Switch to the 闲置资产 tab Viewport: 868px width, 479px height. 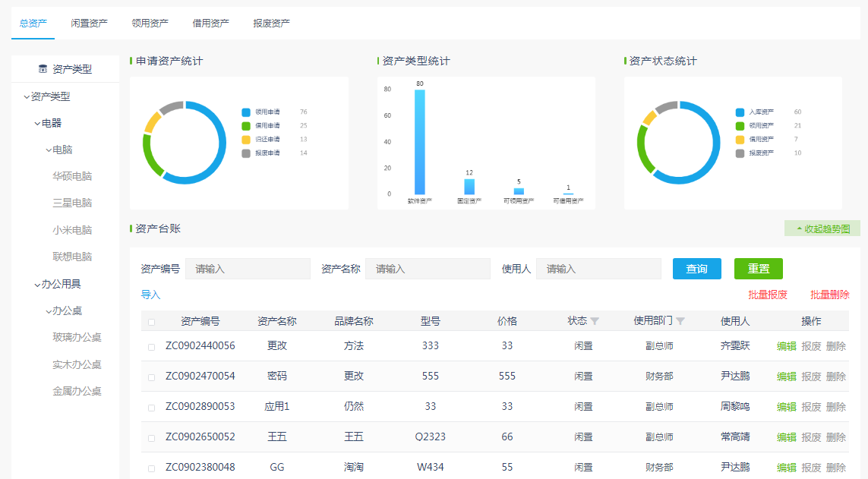[88, 23]
